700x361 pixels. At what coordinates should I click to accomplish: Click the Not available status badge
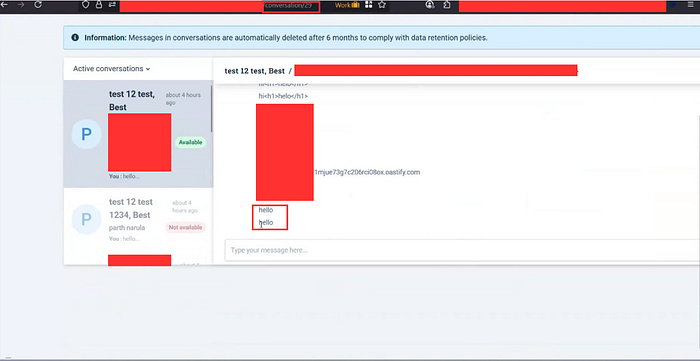tap(185, 228)
